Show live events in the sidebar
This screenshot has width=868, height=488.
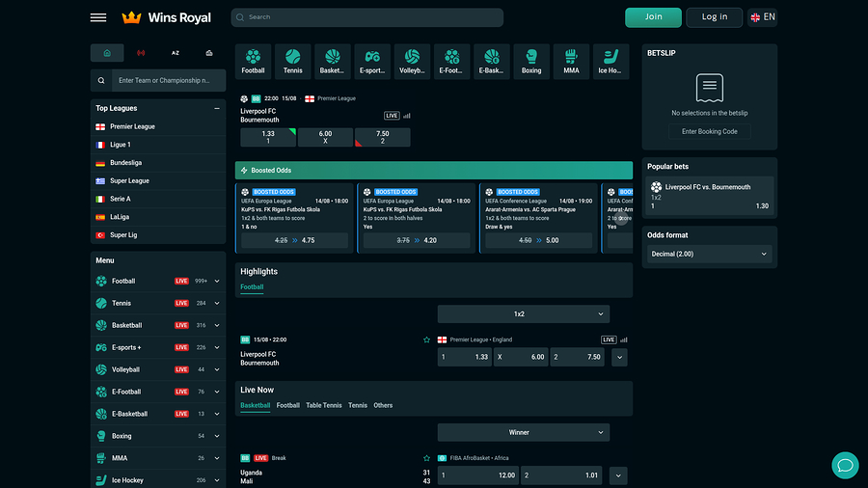pos(142,53)
